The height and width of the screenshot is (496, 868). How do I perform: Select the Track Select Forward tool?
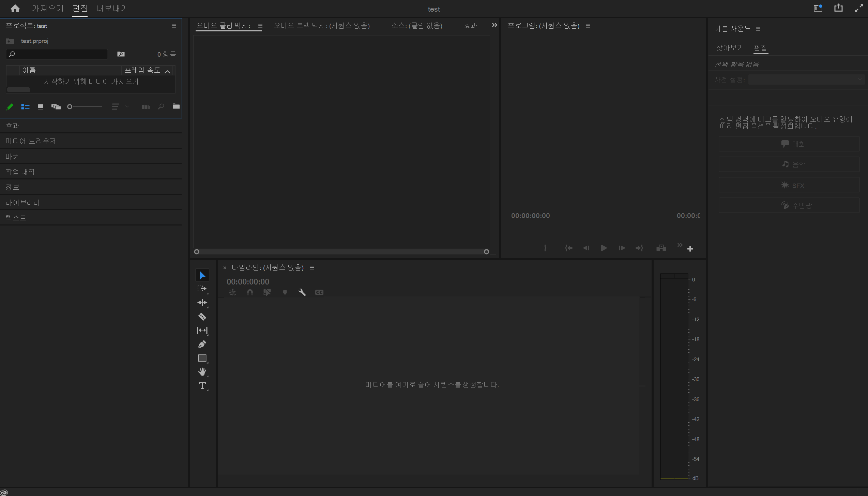(202, 289)
